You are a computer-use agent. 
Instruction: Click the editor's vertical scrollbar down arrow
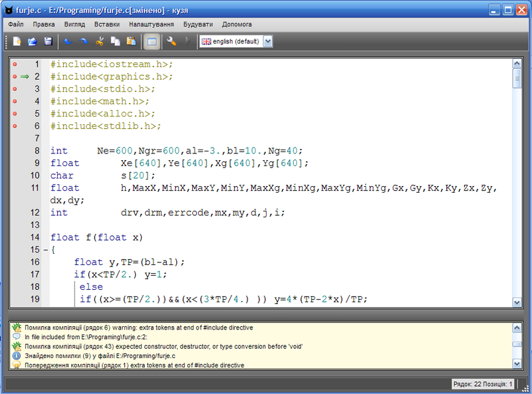(x=517, y=302)
